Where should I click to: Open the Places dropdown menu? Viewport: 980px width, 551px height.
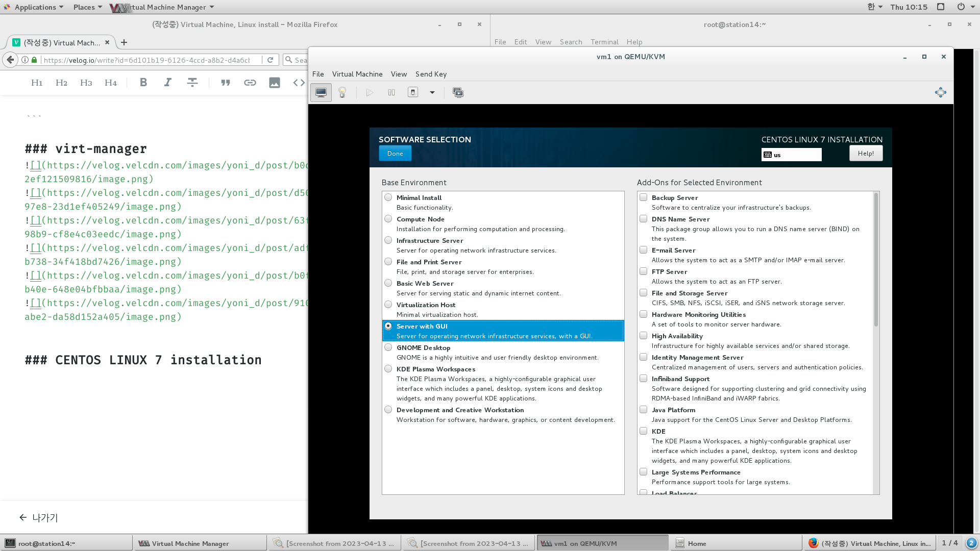point(87,7)
